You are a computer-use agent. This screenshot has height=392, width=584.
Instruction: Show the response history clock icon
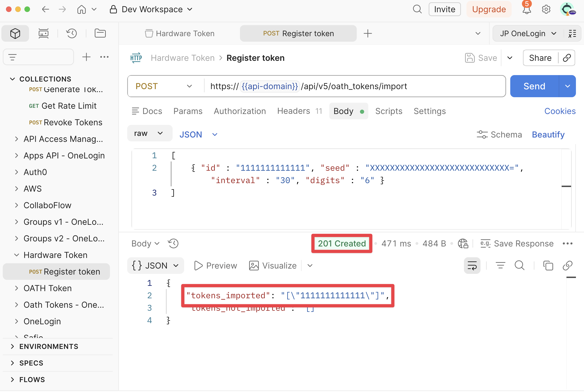(x=173, y=243)
